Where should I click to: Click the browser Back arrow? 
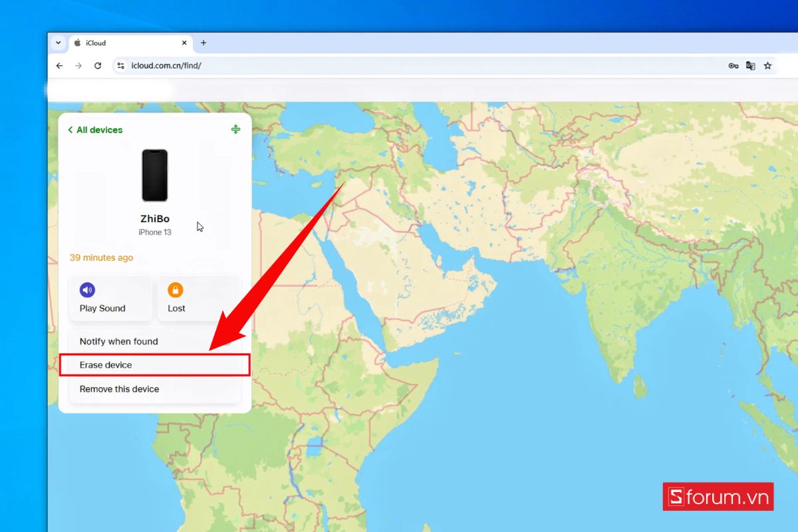59,66
